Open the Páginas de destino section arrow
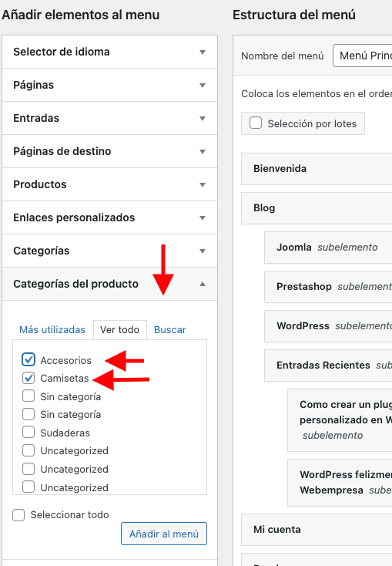The height and width of the screenshot is (566, 392). coord(203,152)
